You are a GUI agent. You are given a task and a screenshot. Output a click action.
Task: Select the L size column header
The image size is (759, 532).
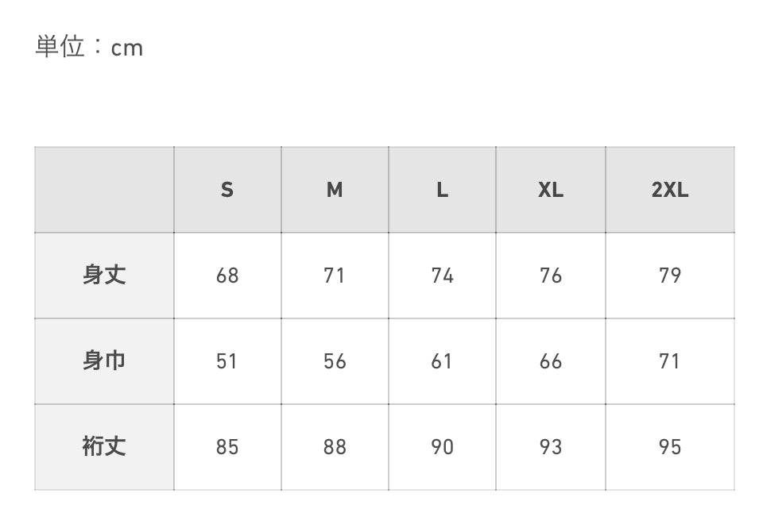pyautogui.click(x=442, y=190)
